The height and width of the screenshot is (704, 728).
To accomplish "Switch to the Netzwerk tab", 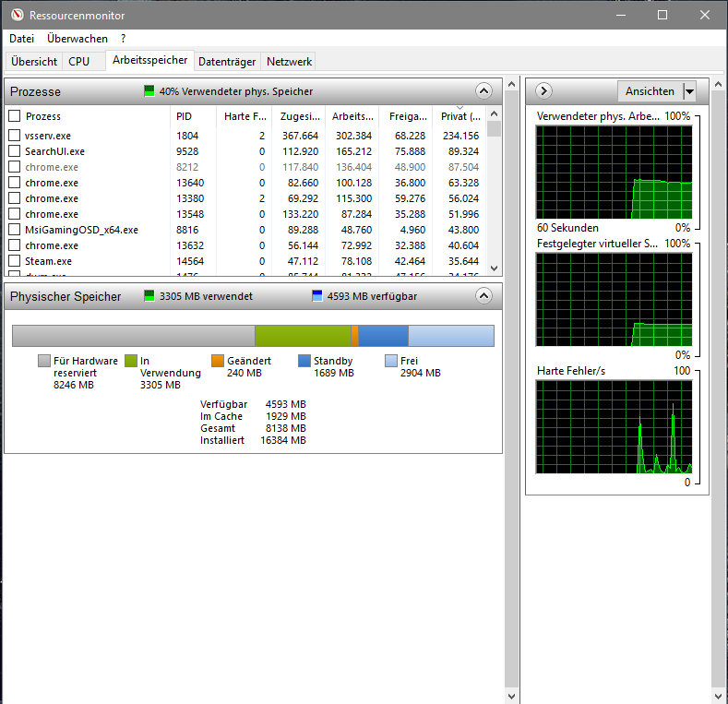I will 289,61.
